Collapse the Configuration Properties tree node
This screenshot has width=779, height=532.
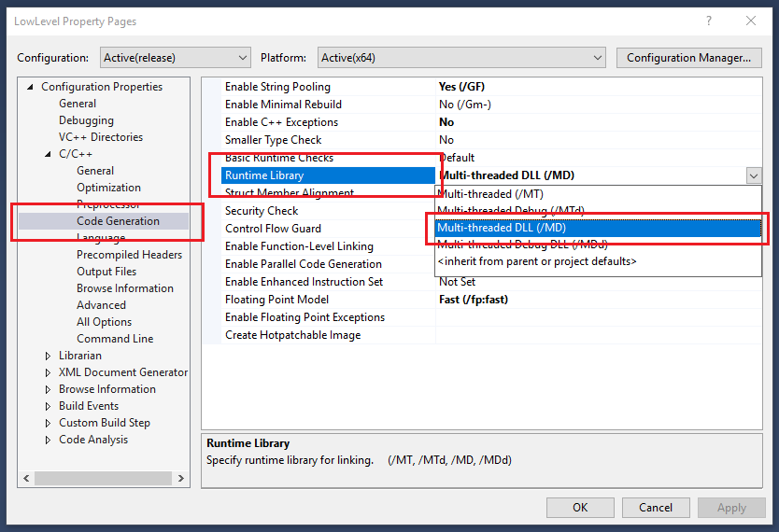pos(31,87)
